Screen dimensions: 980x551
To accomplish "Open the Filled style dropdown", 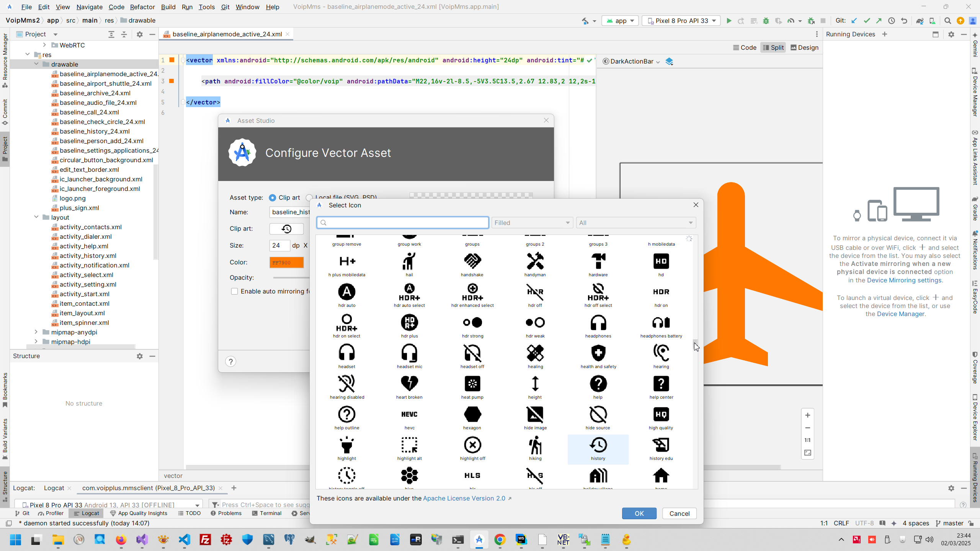I will (x=532, y=223).
